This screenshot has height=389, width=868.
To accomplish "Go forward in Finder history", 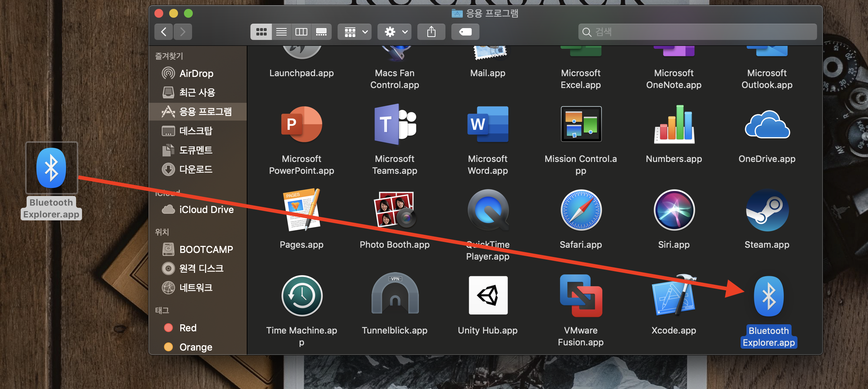I will (x=182, y=32).
